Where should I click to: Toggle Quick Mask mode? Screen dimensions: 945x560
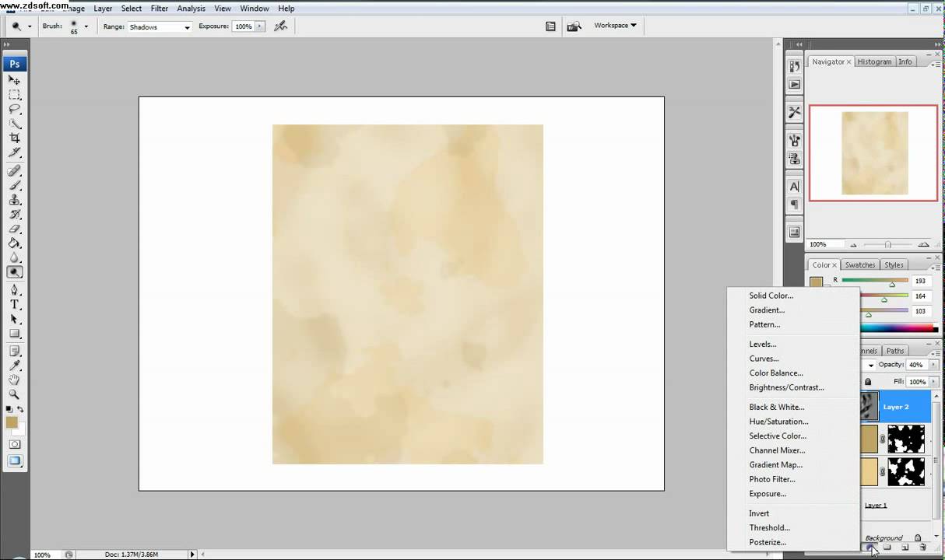[x=14, y=444]
